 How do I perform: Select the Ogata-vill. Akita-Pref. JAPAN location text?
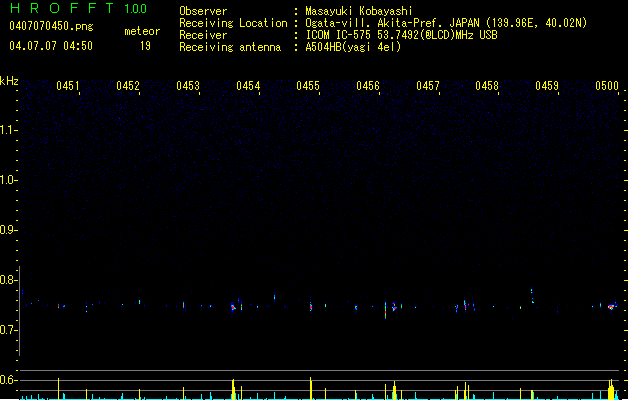[x=446, y=23]
